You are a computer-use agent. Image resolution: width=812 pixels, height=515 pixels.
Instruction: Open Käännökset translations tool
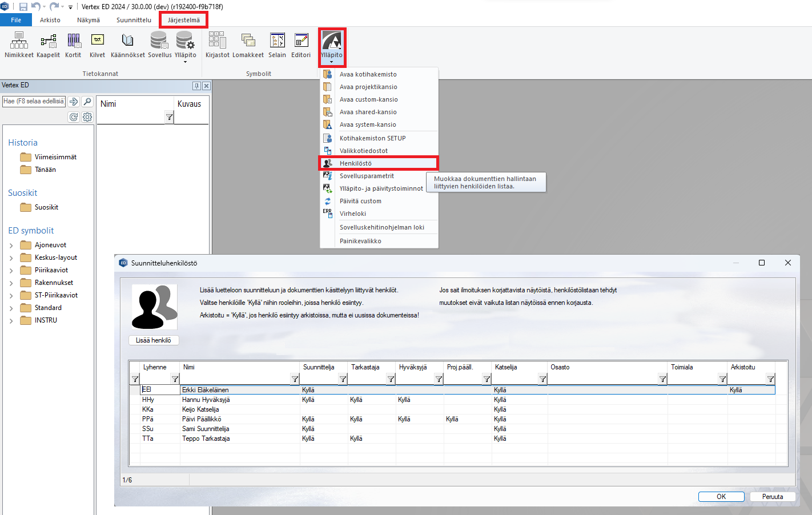point(127,45)
